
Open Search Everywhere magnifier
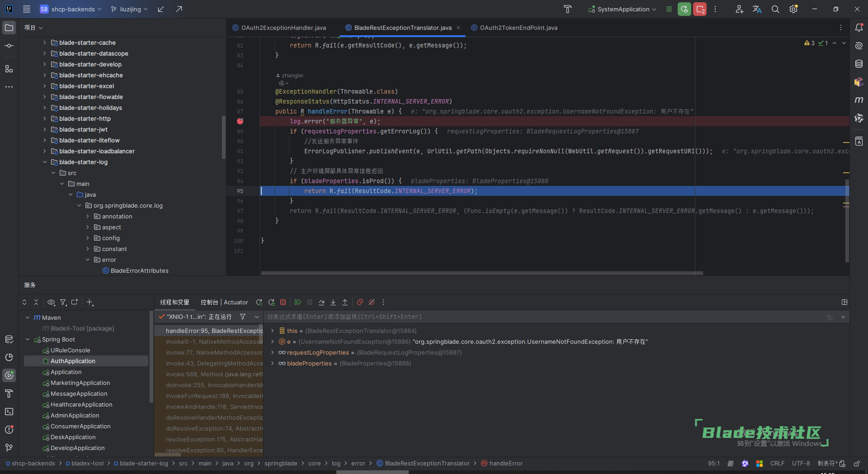coord(775,9)
